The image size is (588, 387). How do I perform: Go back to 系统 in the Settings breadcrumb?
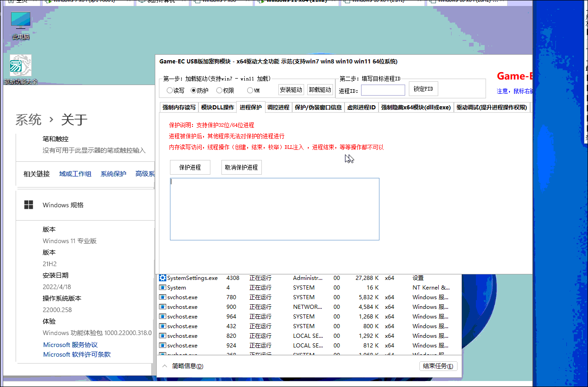(28, 120)
